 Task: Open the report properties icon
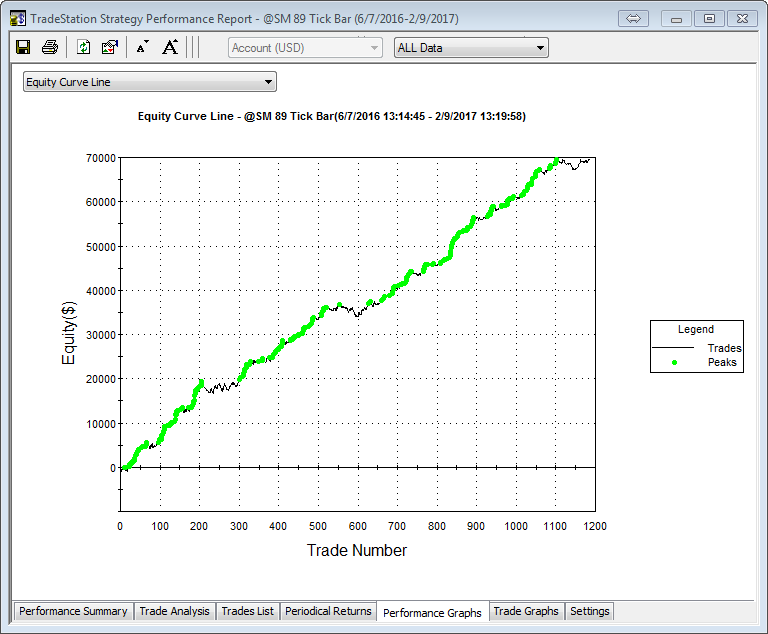[110, 47]
